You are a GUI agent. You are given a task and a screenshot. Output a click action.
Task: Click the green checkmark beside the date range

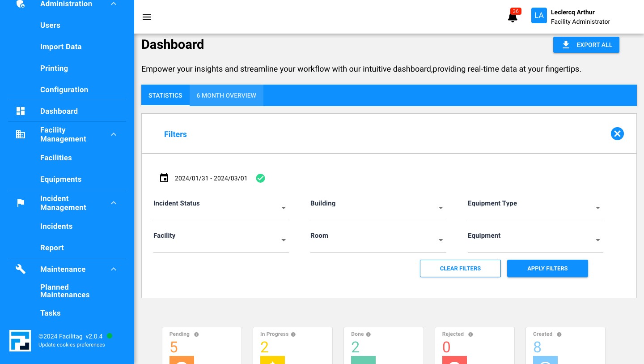[261, 178]
